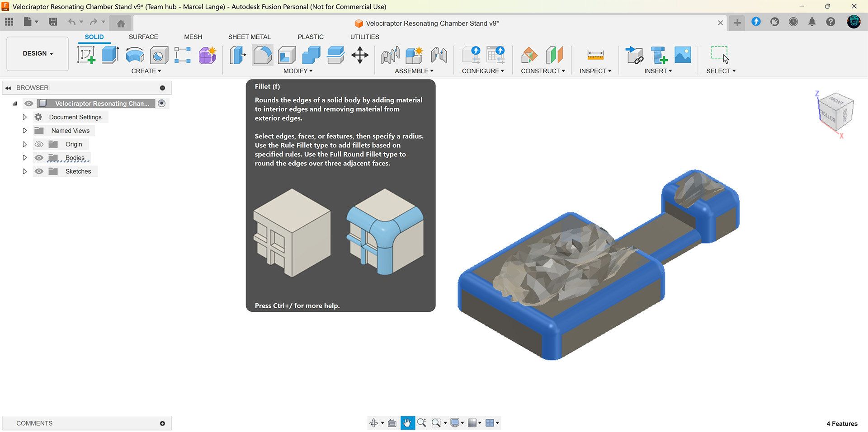
Task: Open the Insert McMaster-Carr Component icon
Action: [659, 55]
